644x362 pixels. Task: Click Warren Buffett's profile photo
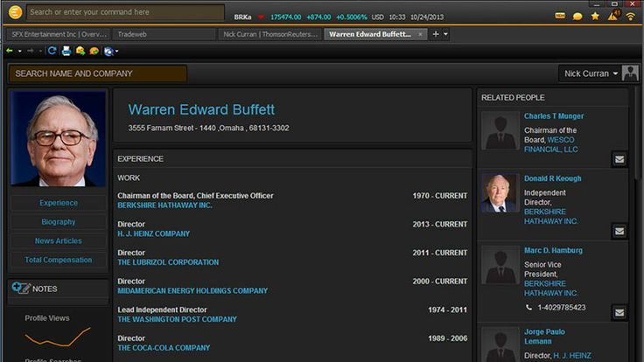click(x=59, y=139)
